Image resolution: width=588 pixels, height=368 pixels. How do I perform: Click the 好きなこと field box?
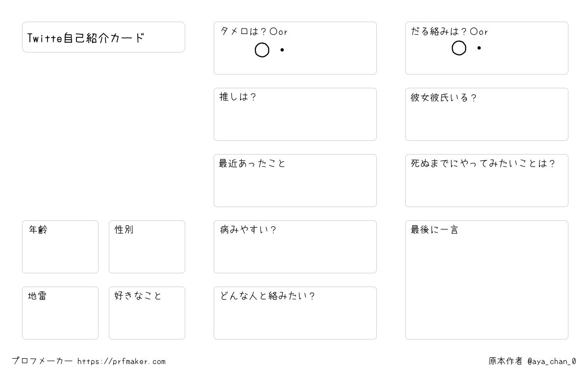(147, 313)
